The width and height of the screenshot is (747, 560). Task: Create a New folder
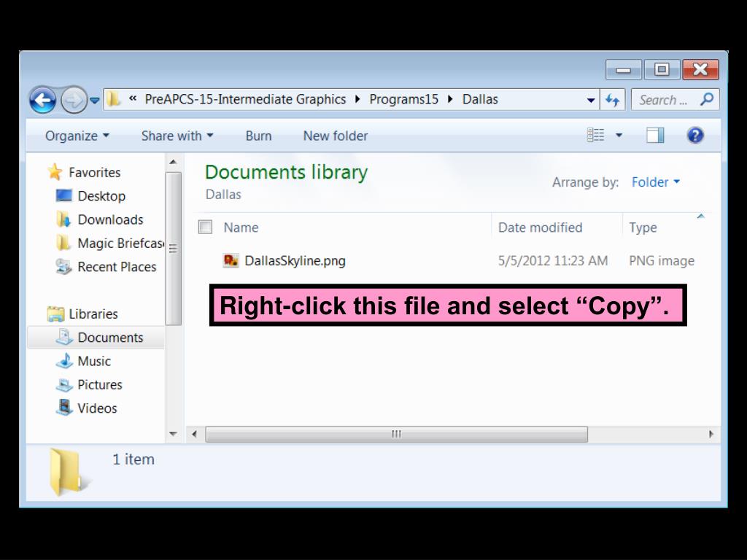click(x=336, y=136)
